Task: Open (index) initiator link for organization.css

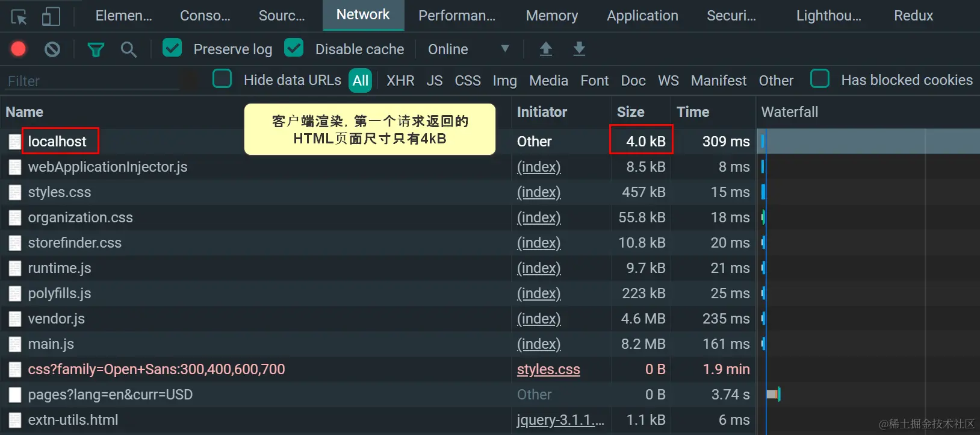Action: (x=539, y=217)
